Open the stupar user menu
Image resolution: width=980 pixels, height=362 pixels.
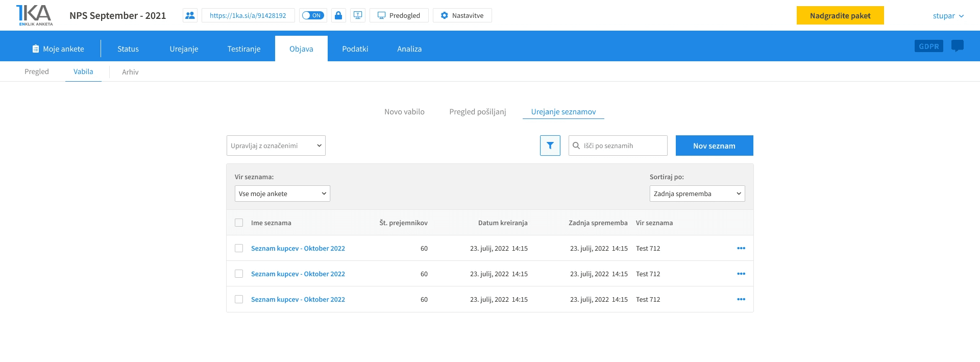948,16
